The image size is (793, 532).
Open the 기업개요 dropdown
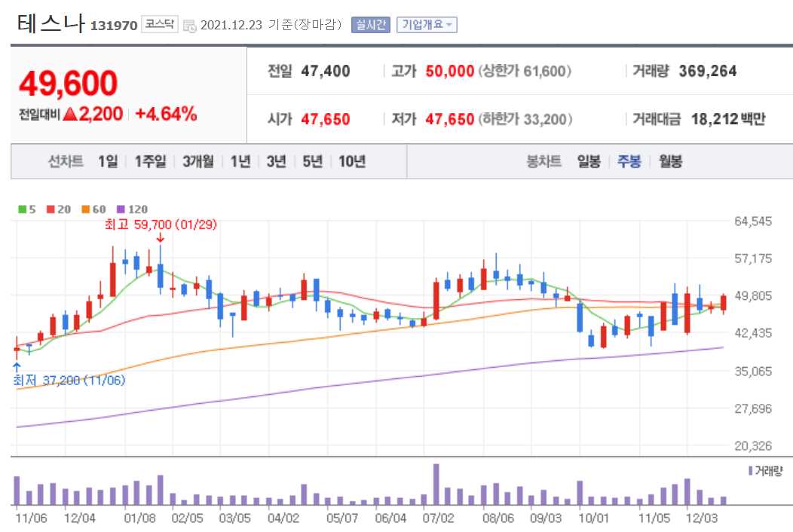[427, 24]
